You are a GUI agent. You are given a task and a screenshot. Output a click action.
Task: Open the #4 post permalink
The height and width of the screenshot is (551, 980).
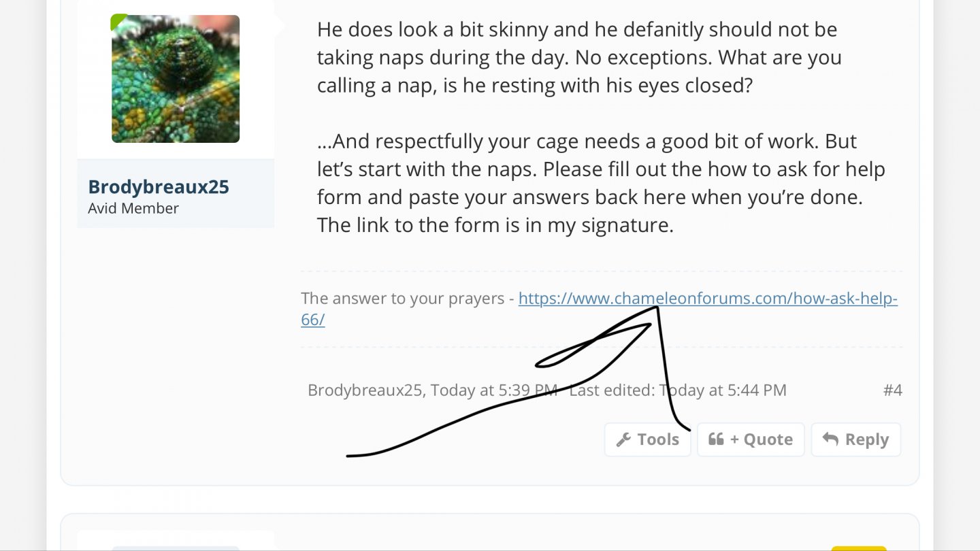(x=893, y=390)
